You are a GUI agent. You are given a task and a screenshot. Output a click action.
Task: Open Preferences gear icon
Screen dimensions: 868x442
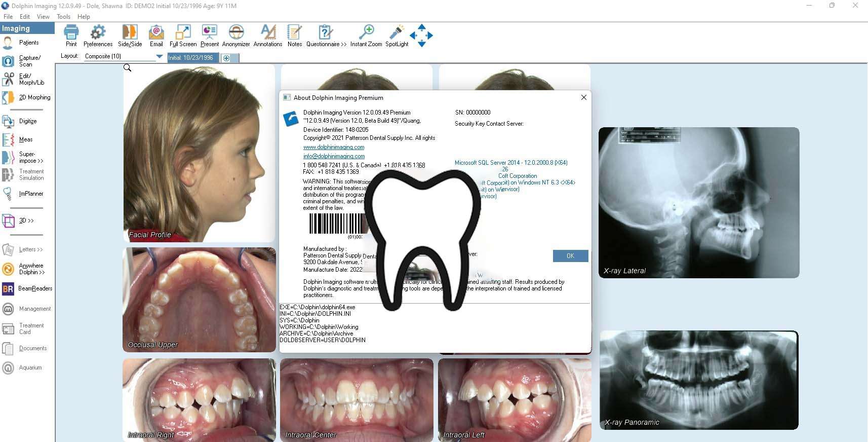[98, 33]
